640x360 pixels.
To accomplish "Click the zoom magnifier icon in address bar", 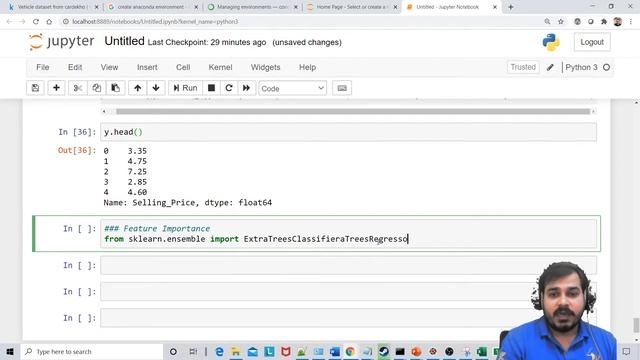I will [547, 22].
